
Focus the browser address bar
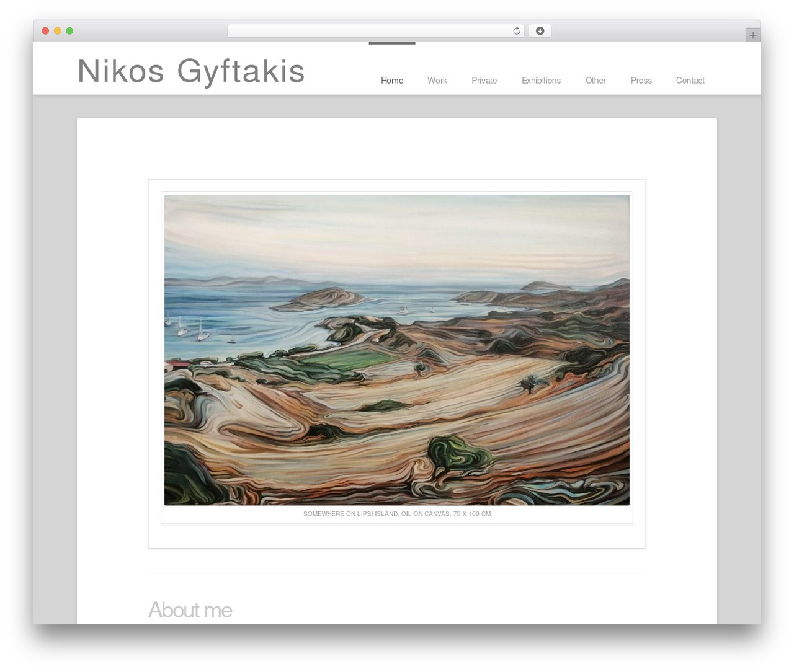pos(375,31)
